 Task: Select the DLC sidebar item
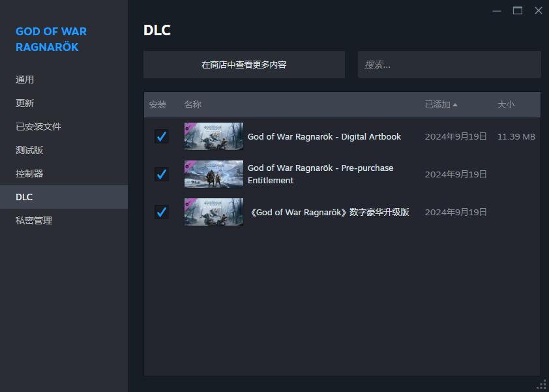[x=64, y=197]
